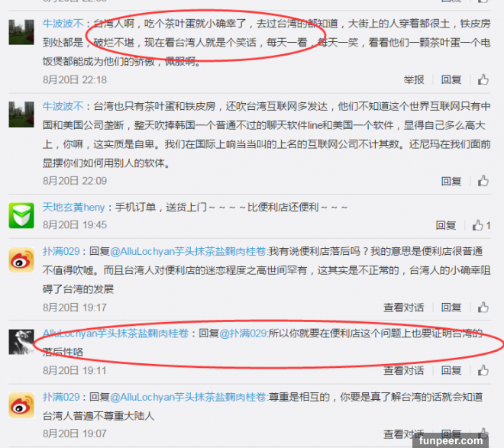Image resolution: width=504 pixels, height=448 pixels.
Task: Open @扑满029 mention in 19:11 comment
Action: point(243,334)
